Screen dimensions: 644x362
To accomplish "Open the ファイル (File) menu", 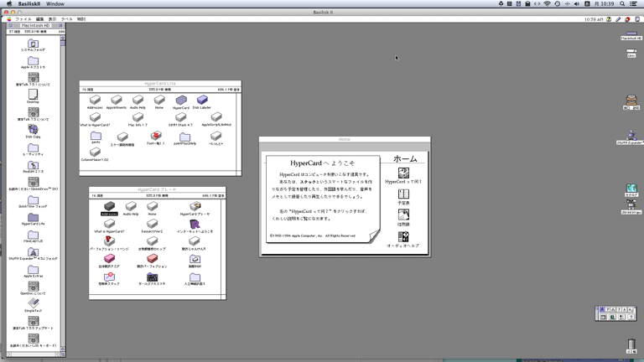I will 23,19.
